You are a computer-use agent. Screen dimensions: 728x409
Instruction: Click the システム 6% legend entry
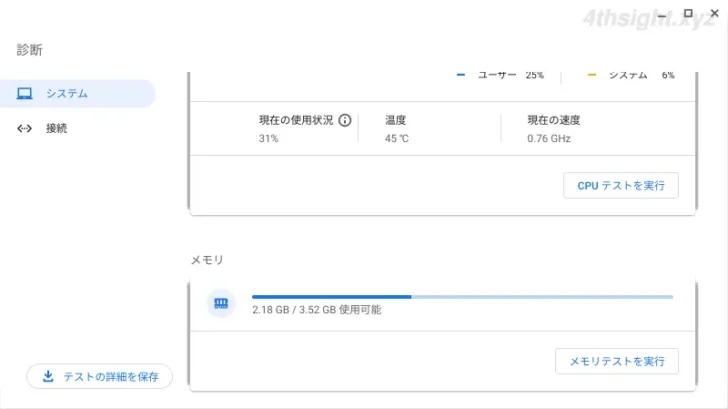click(631, 75)
